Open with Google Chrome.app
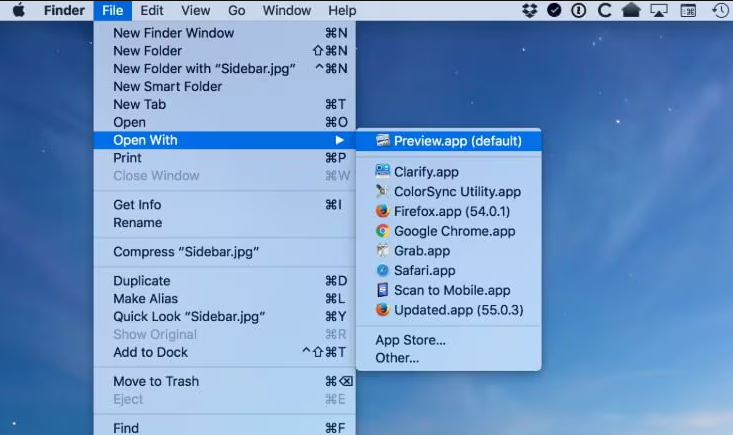The image size is (733, 435). [449, 231]
